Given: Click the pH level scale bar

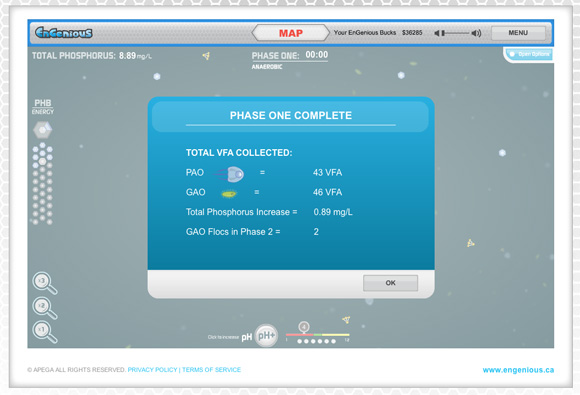Looking at the screenshot, I should click(317, 335).
